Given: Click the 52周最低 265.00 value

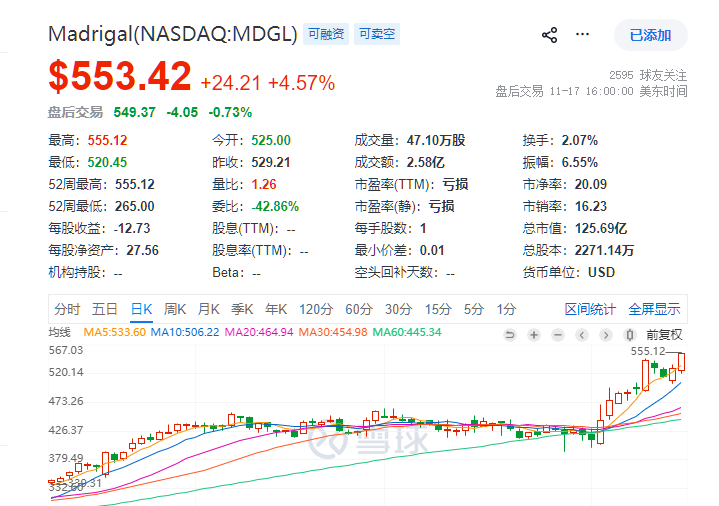Looking at the screenshot, I should [135, 206].
